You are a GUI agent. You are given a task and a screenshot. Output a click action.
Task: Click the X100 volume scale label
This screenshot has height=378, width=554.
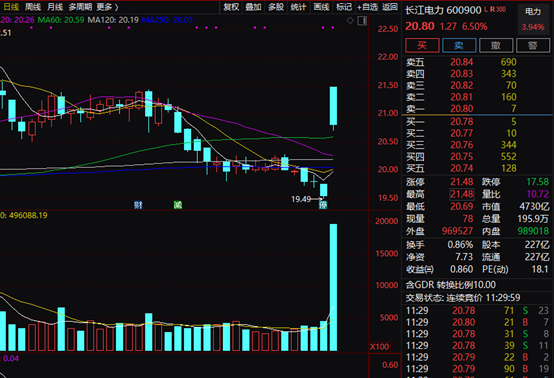click(x=379, y=347)
